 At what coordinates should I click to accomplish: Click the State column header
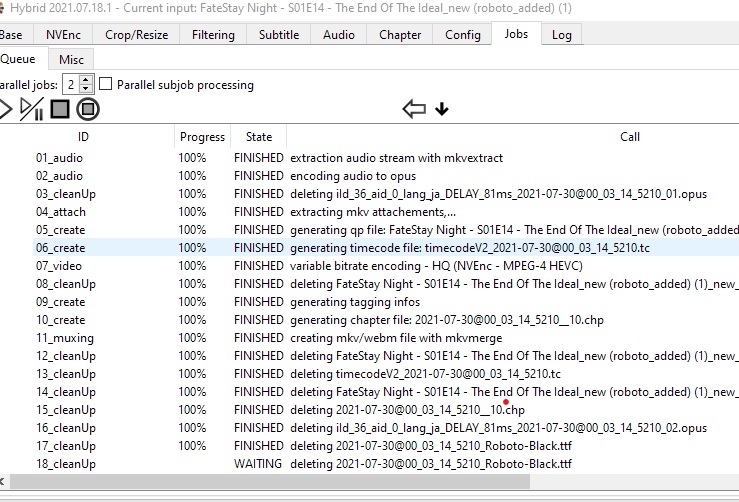click(258, 137)
